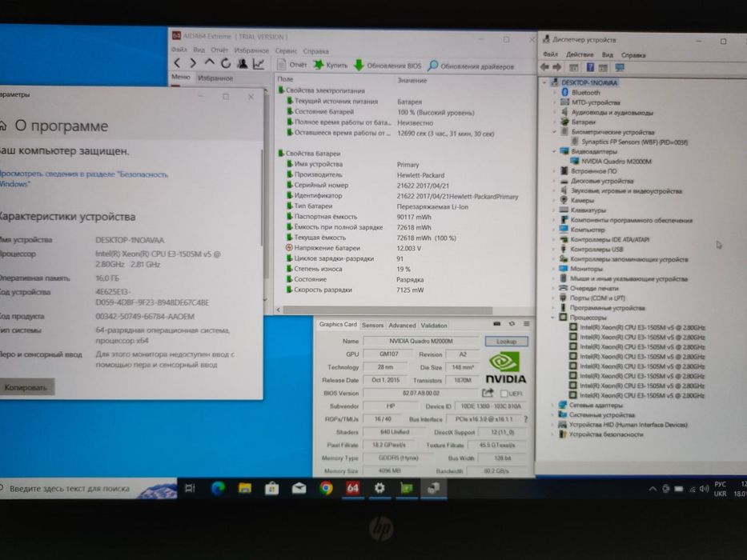Screen dimensions: 747x560
Task: Open Google Chrome from the taskbar
Action: point(327,488)
